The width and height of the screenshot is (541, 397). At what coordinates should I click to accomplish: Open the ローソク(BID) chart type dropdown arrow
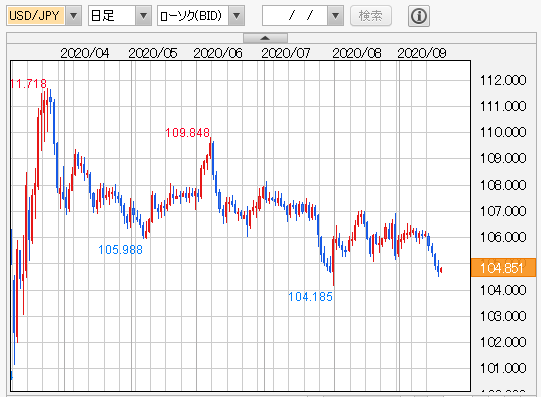tap(236, 16)
